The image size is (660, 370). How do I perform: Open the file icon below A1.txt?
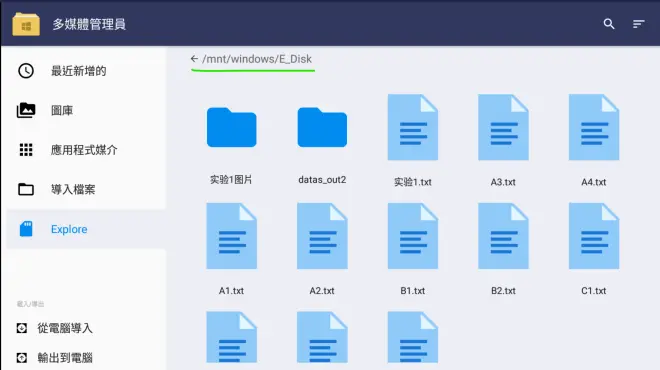tap(232, 337)
